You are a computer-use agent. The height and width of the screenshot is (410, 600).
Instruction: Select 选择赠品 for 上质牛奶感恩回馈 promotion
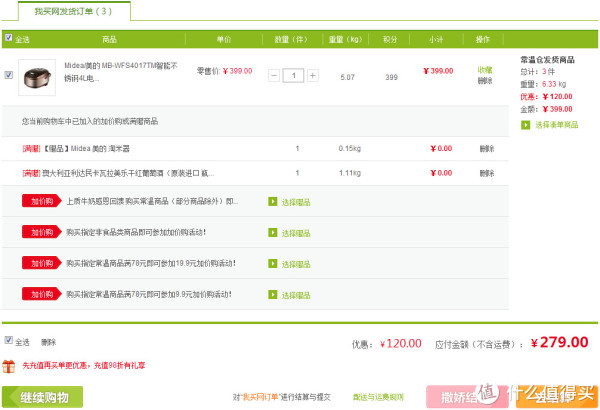click(x=296, y=202)
